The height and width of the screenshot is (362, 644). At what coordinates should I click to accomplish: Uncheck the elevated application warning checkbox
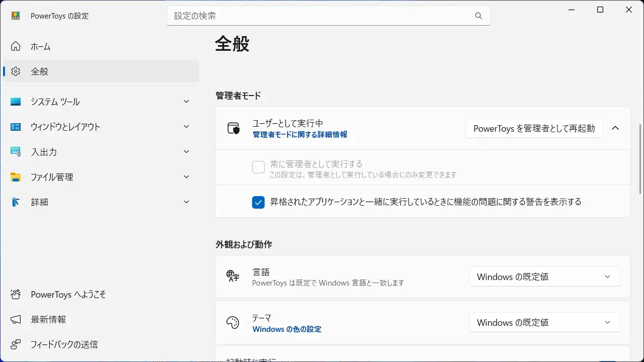click(258, 202)
